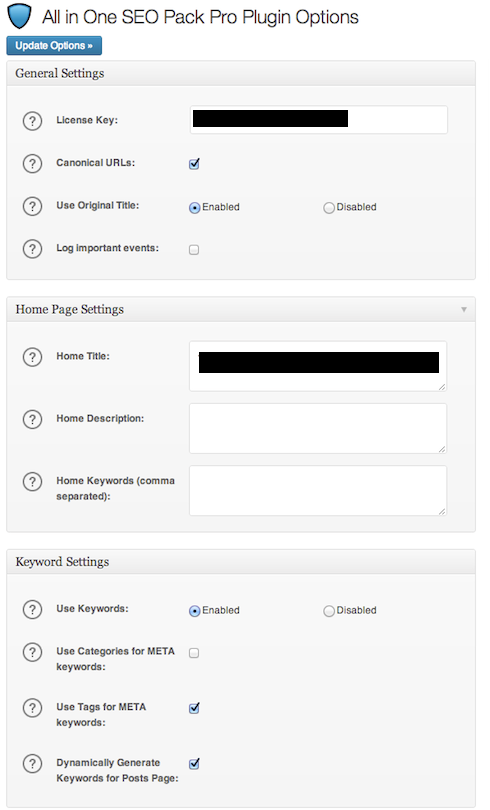The height and width of the screenshot is (810, 490).
Task: Click into the Home Description text area
Action: tap(318, 428)
